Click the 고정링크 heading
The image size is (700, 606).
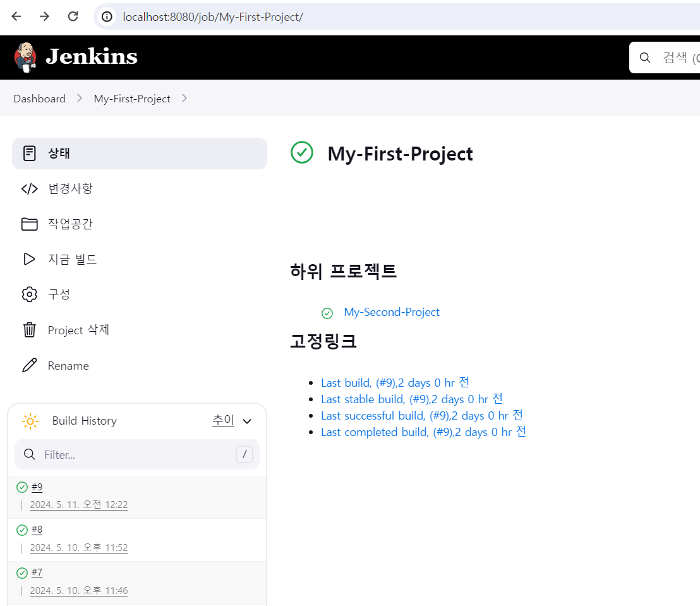(x=323, y=341)
